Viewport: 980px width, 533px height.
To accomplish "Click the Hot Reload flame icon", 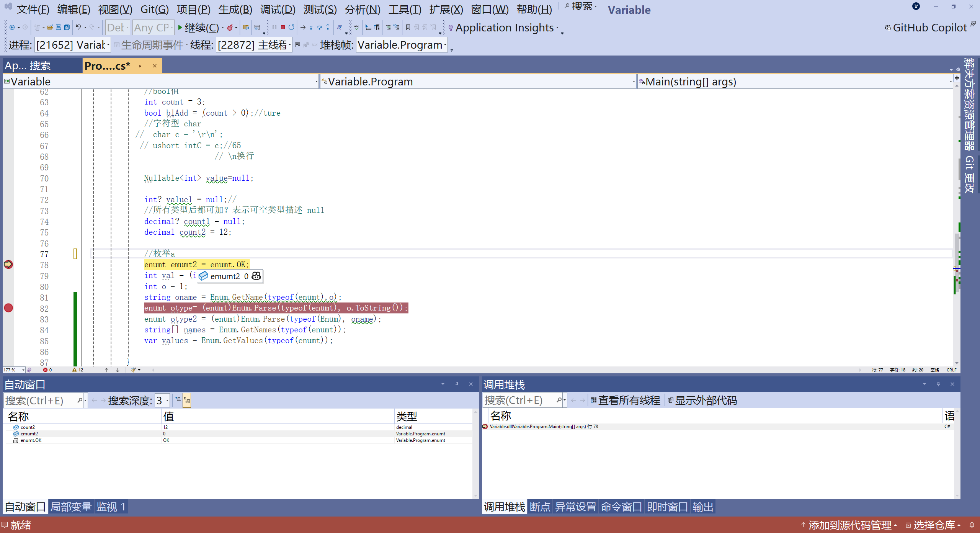I will 230,27.
